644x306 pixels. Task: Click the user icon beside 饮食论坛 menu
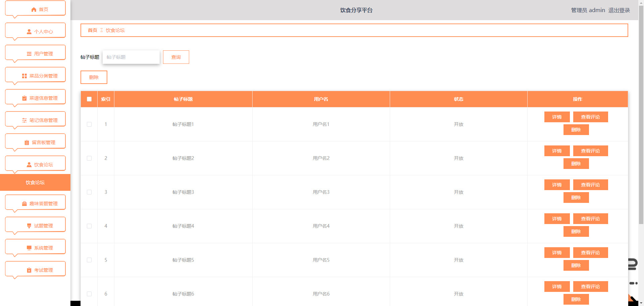click(x=29, y=165)
